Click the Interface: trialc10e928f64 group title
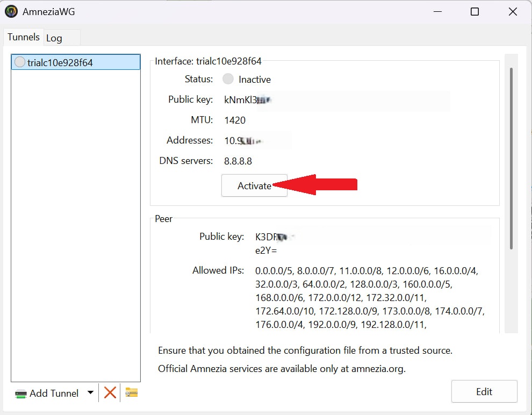 pos(208,61)
